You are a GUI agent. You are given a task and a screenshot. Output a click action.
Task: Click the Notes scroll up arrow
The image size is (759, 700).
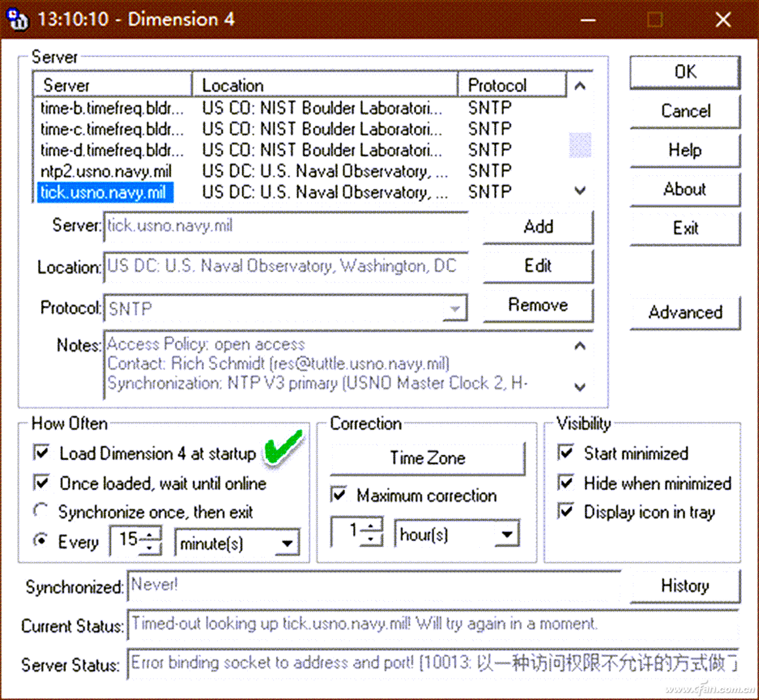click(580, 346)
